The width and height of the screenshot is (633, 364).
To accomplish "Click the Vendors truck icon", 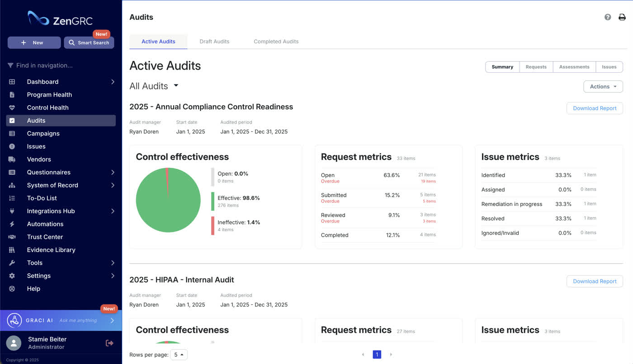I will point(12,159).
